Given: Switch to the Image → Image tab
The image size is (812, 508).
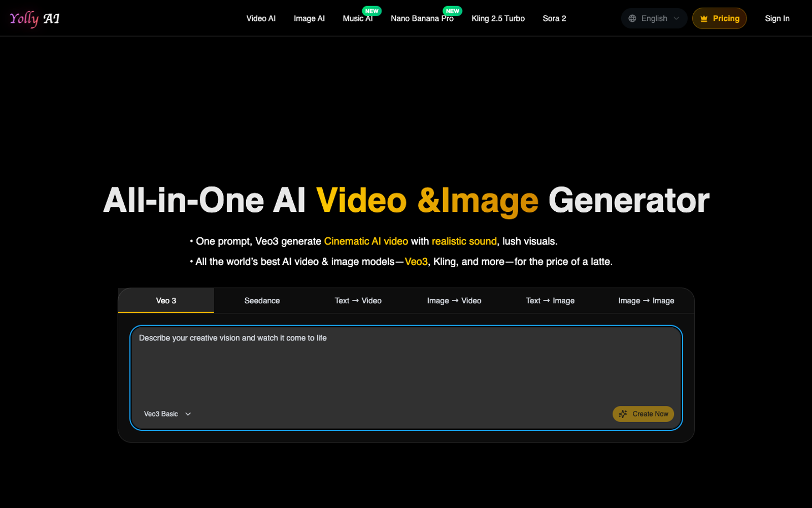Looking at the screenshot, I should pos(646,301).
